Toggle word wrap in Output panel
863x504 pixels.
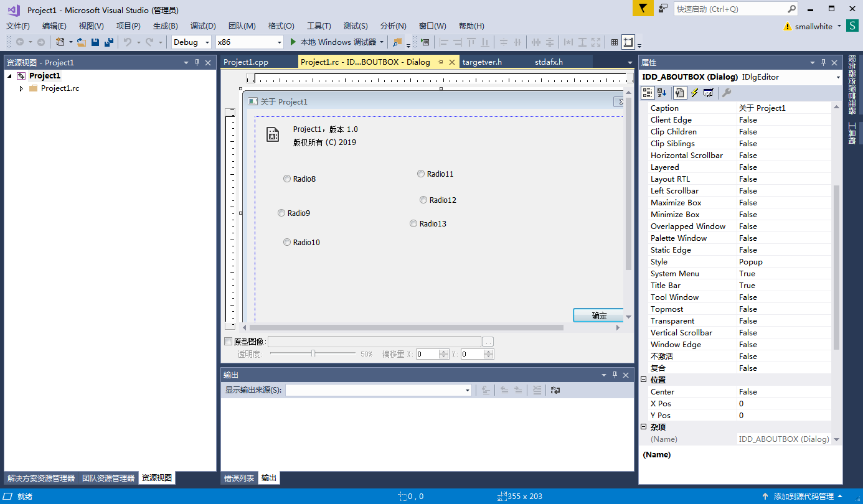(x=555, y=390)
